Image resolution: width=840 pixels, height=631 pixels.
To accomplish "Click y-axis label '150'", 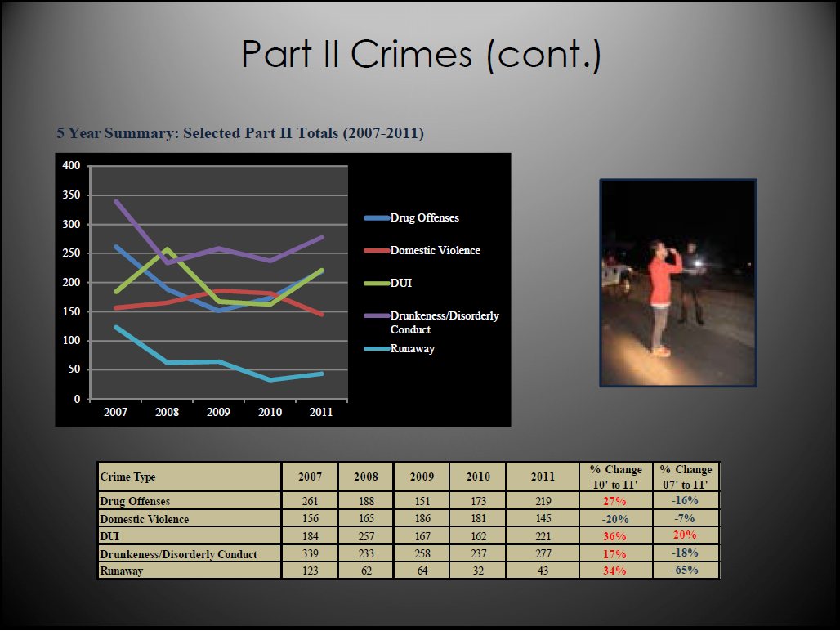I will pyautogui.click(x=71, y=311).
